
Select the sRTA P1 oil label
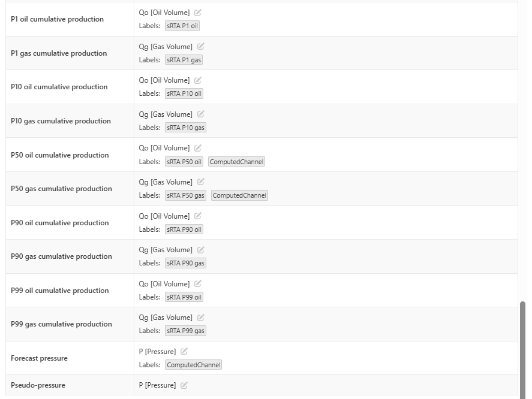182,26
